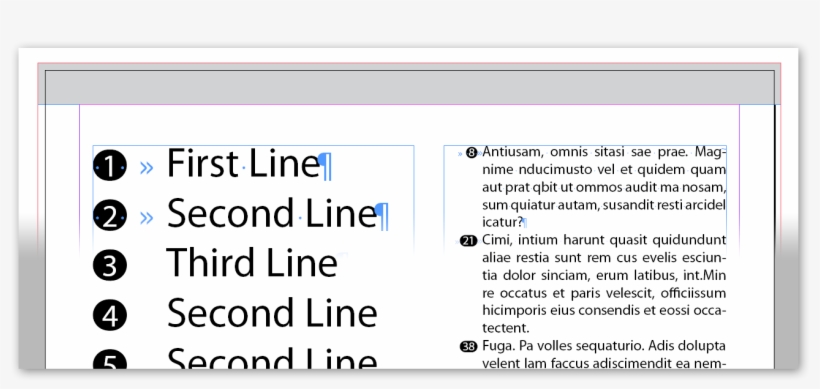The image size is (820, 389).
Task: Click the word "tectent." ending the second paragraph
Action: coord(506,328)
